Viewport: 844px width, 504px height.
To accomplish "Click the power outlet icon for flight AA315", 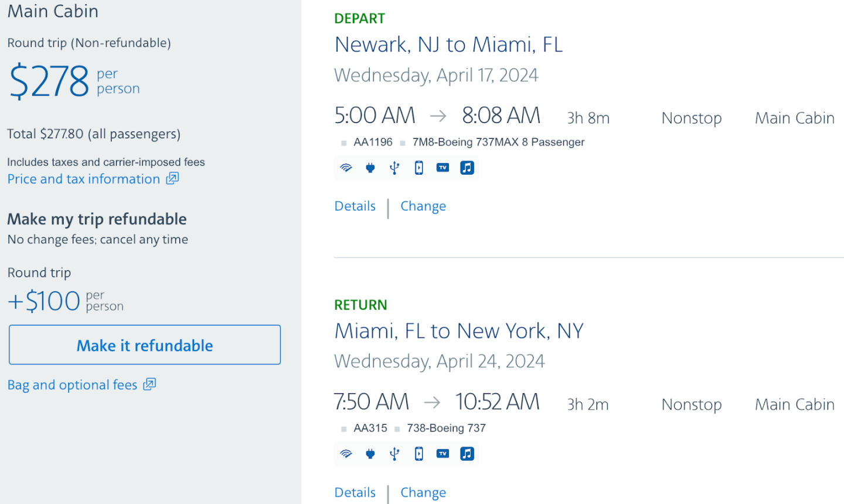I will 370,454.
